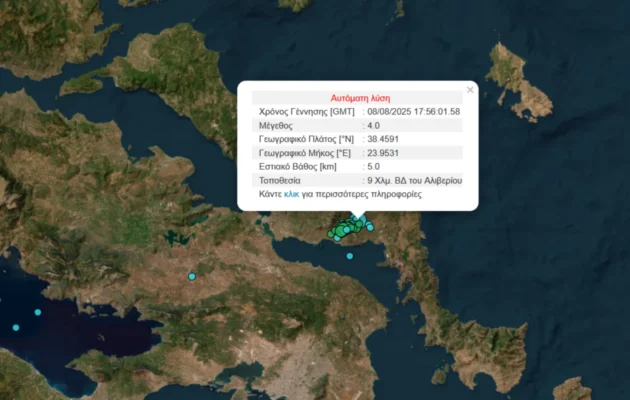Close the earthquake info popup
Image resolution: width=630 pixels, height=400 pixels.
click(470, 90)
